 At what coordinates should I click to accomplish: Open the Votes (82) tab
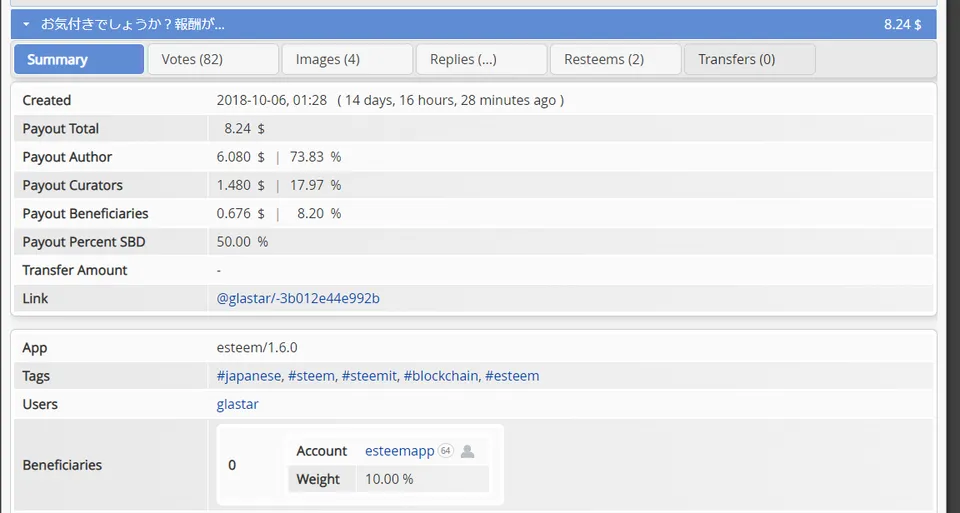click(213, 59)
